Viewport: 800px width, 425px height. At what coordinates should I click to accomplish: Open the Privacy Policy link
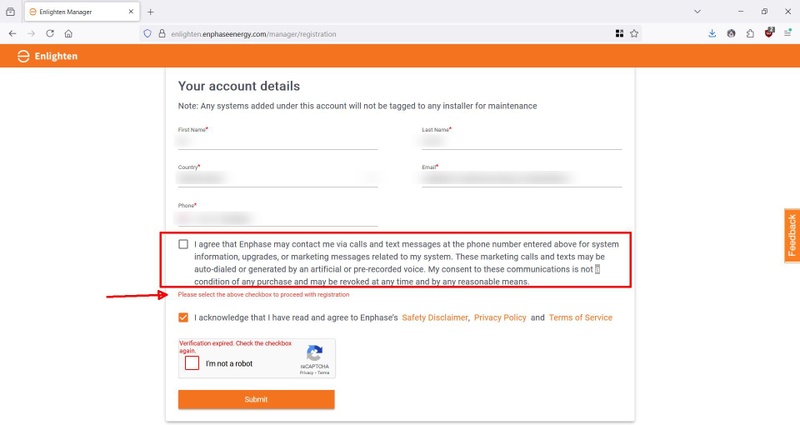point(500,318)
